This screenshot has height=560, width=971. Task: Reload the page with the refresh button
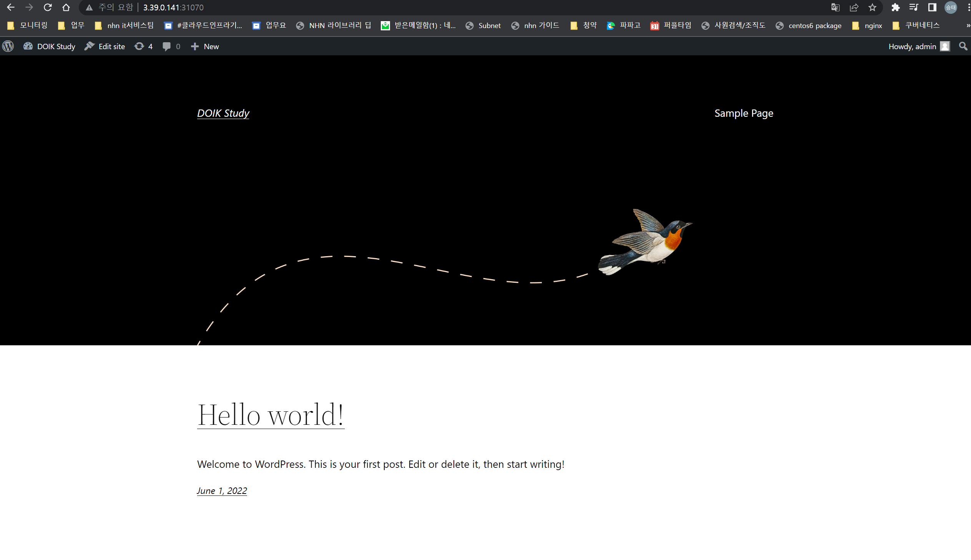47,7
